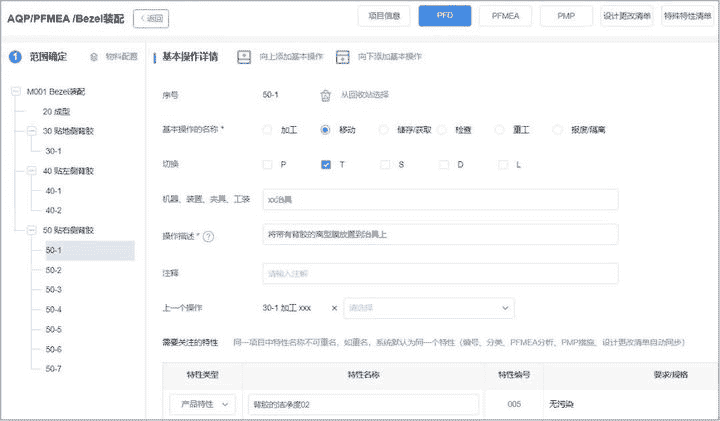720x421 pixels.
Task: Collapse the 50 node in process tree
Action: click(31, 230)
